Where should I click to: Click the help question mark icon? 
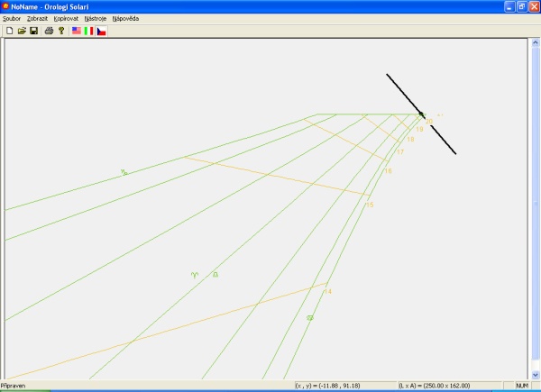point(61,31)
